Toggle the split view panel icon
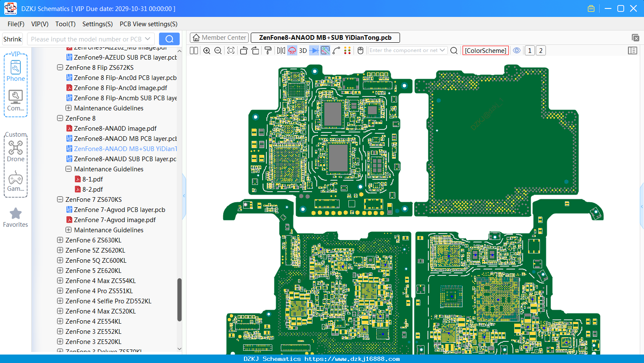The height and width of the screenshot is (363, 644). pos(194,51)
